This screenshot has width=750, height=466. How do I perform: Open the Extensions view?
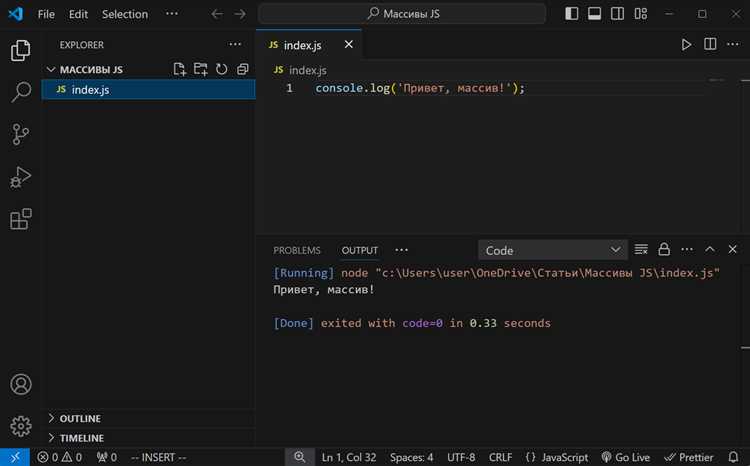21,219
